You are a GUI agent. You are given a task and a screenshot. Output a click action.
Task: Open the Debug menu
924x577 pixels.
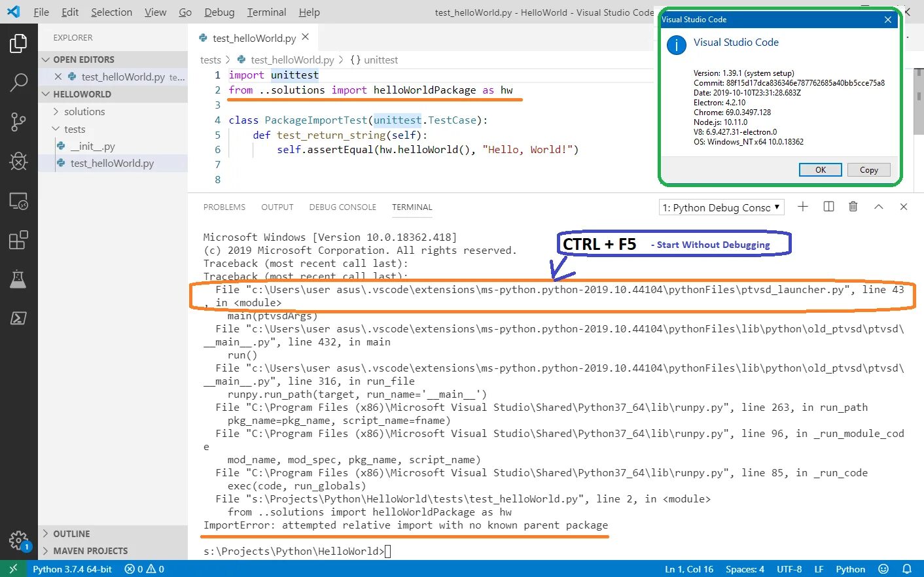click(219, 12)
